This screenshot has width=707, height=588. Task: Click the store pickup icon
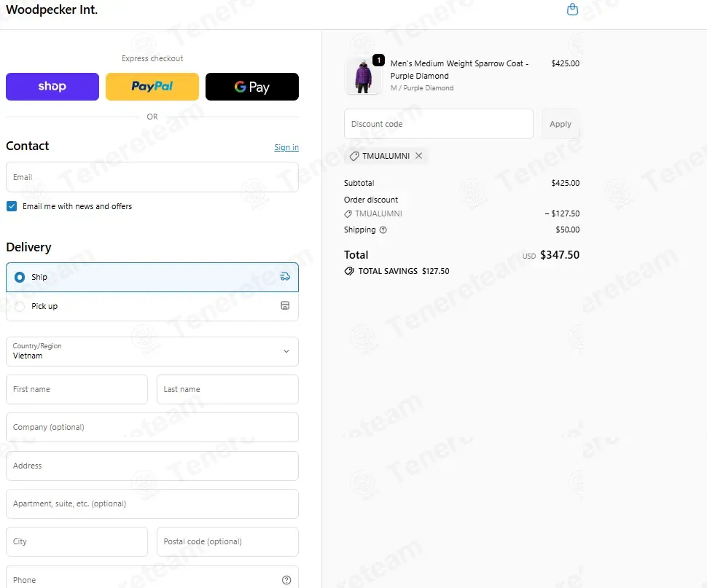[x=285, y=305]
